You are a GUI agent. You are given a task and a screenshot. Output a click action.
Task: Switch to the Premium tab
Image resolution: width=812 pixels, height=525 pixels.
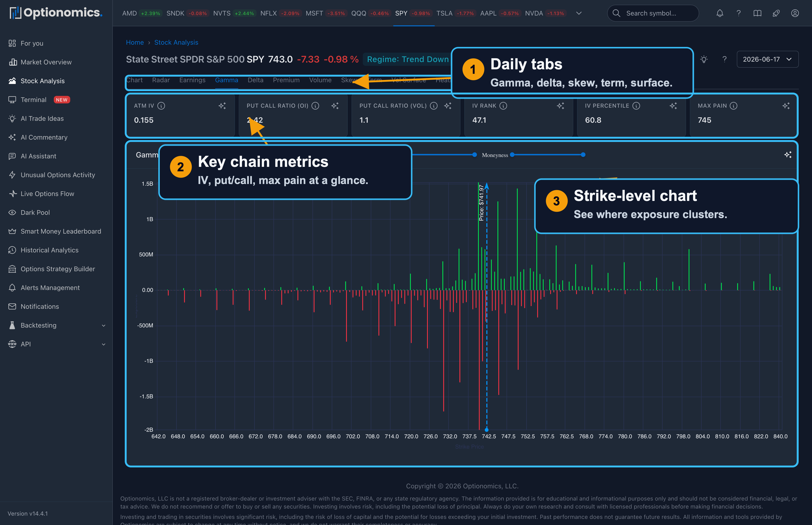coord(286,80)
